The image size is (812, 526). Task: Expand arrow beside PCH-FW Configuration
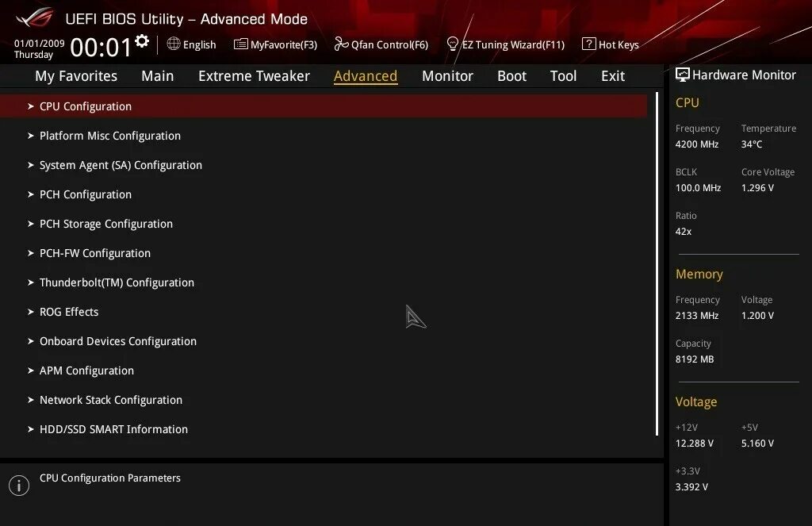click(x=31, y=253)
